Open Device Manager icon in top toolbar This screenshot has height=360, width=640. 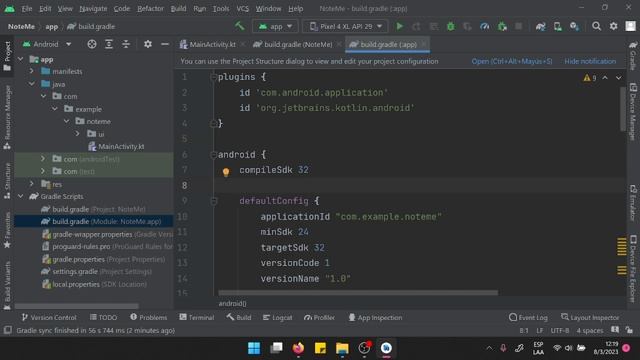pyautogui.click(x=558, y=26)
